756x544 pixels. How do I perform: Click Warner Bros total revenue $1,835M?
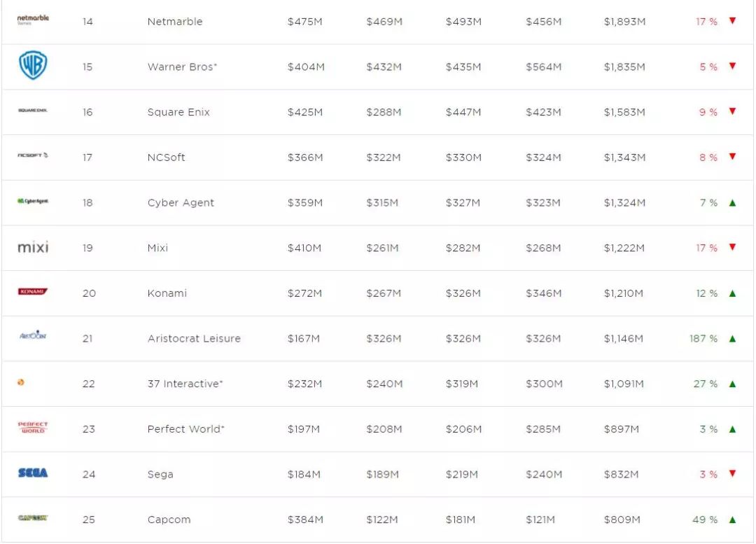tap(624, 67)
